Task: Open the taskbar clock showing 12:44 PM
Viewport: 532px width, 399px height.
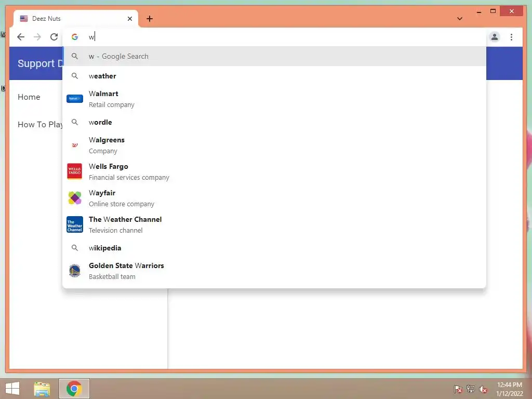Action: (x=509, y=389)
